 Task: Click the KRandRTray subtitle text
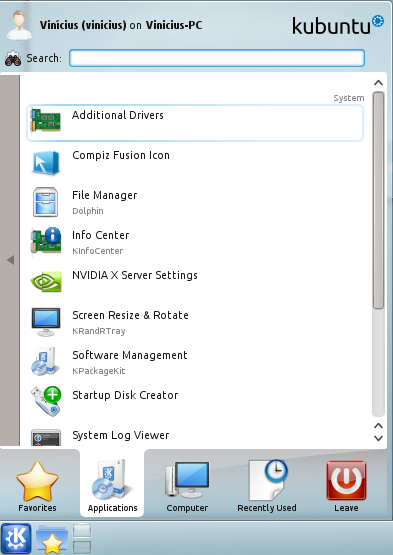click(x=99, y=331)
